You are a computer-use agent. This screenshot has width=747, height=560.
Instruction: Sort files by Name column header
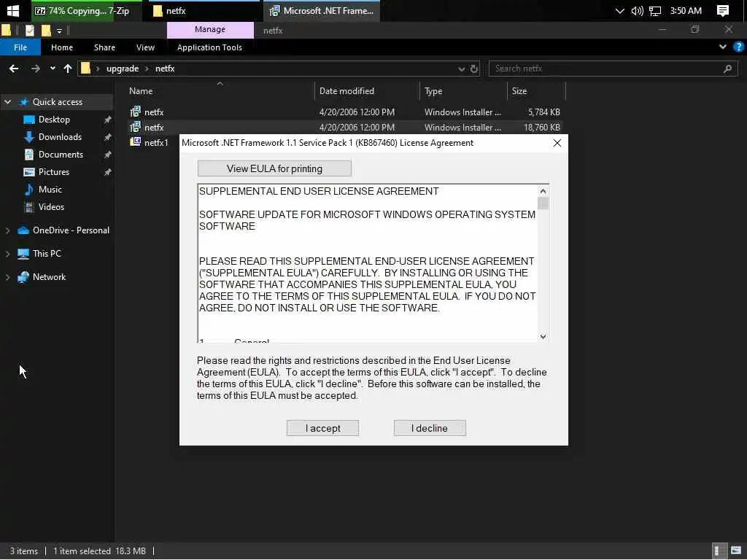[219, 91]
